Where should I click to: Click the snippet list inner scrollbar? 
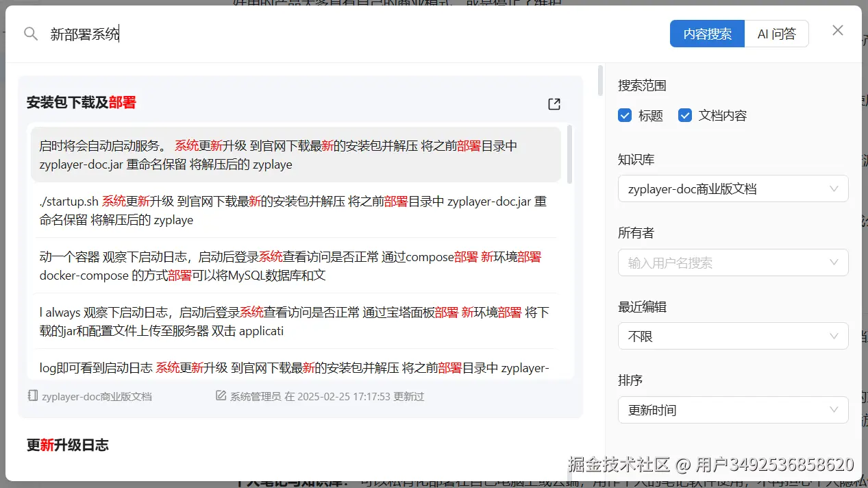click(570, 154)
